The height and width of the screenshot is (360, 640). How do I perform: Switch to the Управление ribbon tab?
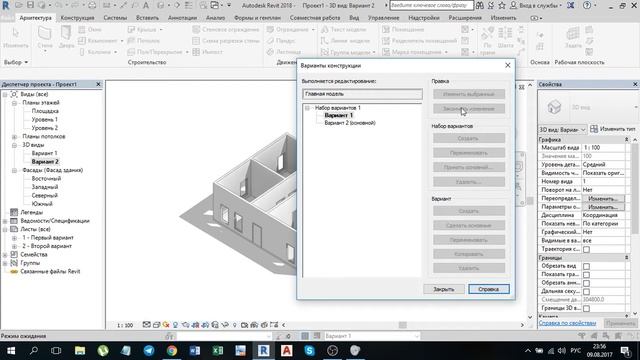[383, 18]
